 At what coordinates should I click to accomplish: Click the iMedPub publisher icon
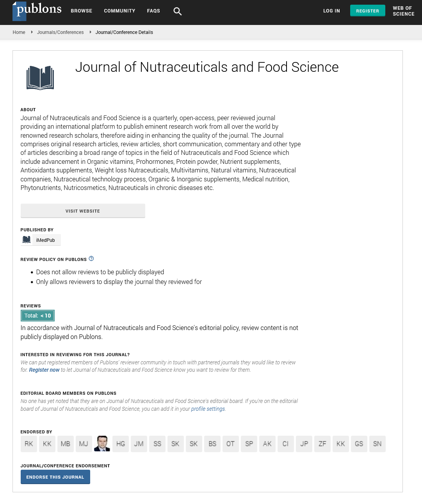point(27,240)
